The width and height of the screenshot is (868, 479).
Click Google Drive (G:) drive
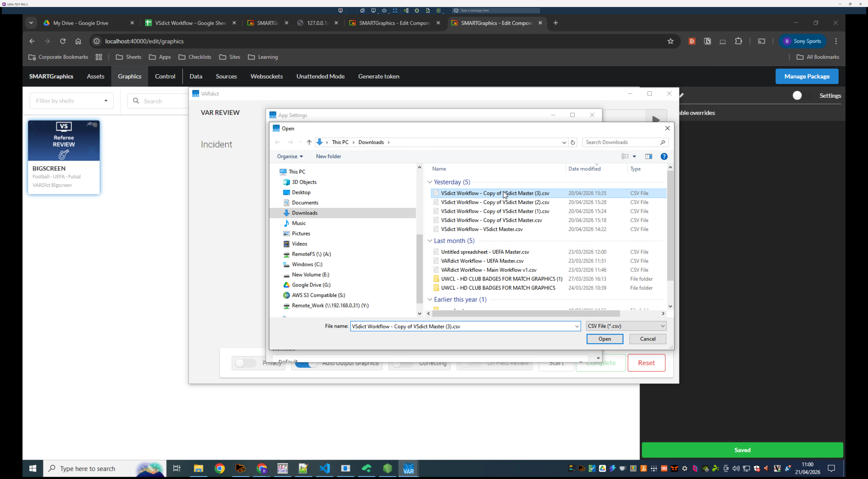pos(311,285)
